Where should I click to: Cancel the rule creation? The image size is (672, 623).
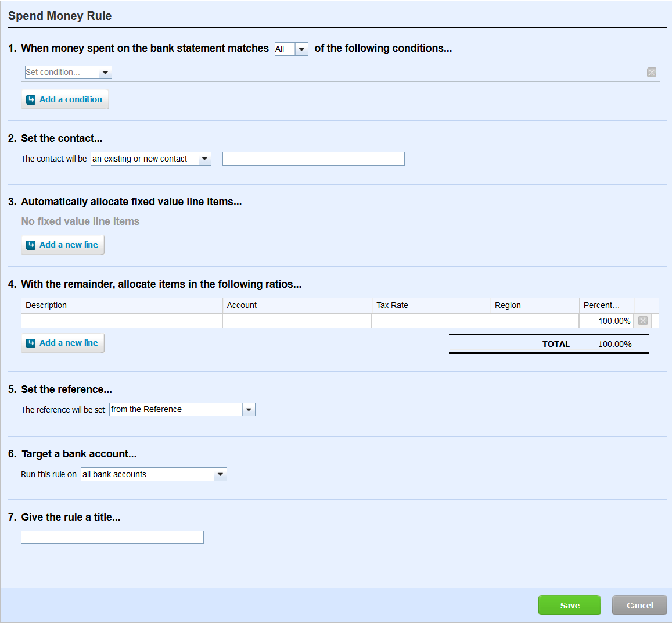coord(639,606)
